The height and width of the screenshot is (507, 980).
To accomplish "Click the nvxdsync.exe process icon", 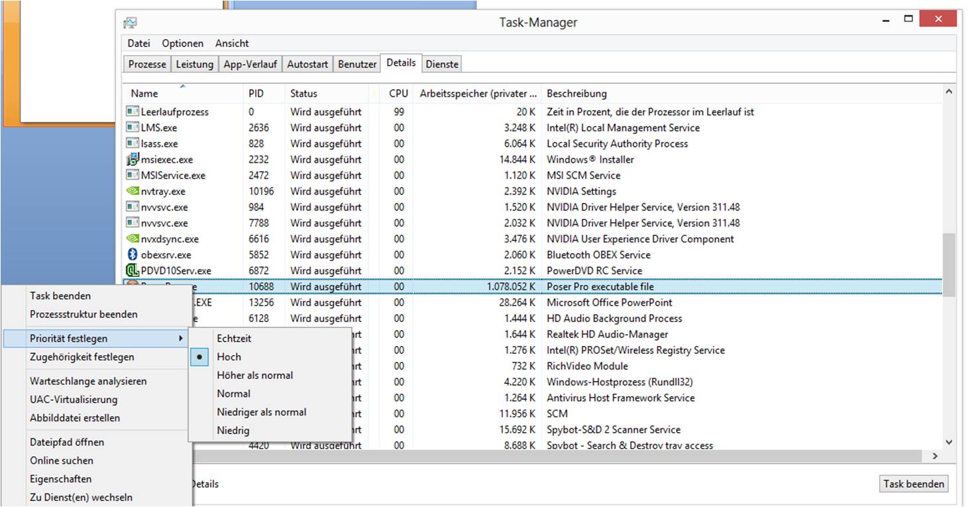I will pyautogui.click(x=133, y=239).
